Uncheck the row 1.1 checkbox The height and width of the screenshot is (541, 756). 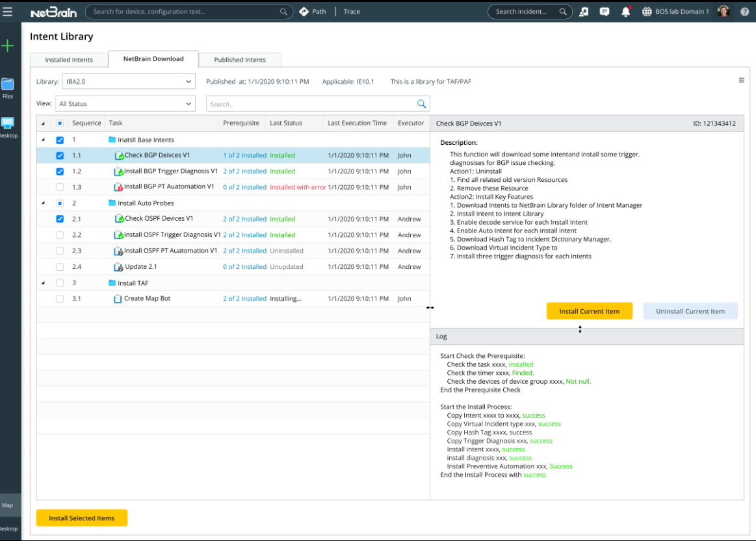[60, 156]
